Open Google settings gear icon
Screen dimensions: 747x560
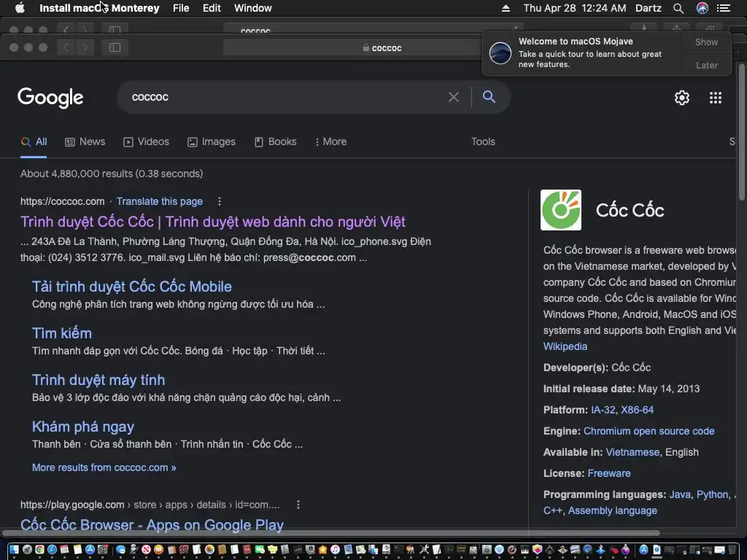pyautogui.click(x=682, y=98)
